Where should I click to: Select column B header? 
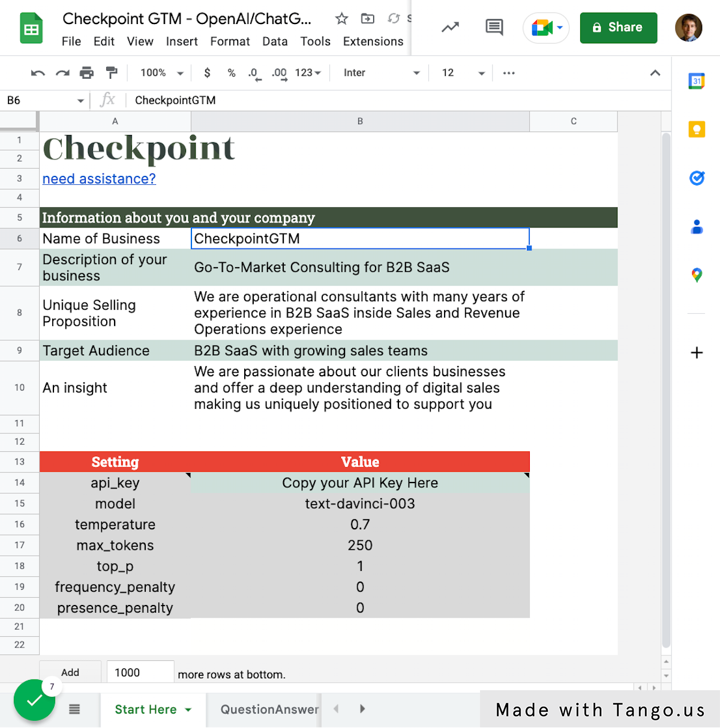pyautogui.click(x=360, y=121)
